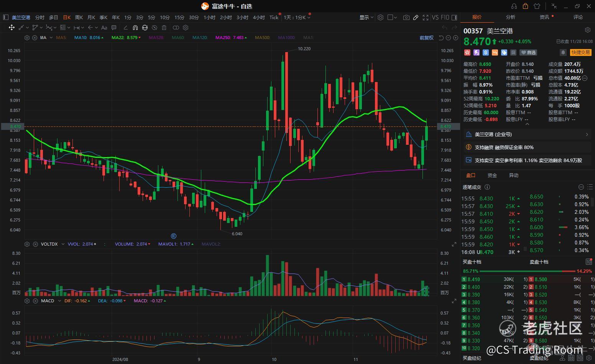The height and width of the screenshot is (364, 595).
Task: Set a price alert with the bell icon
Action: [563, 52]
